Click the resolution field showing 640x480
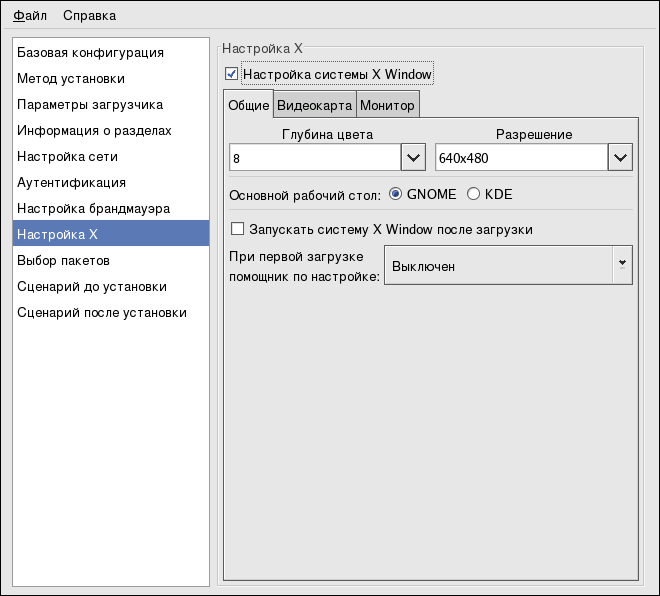 click(520, 158)
